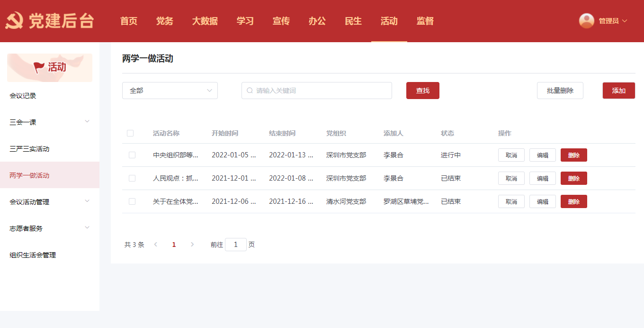The width and height of the screenshot is (644, 328).
Task: Check the row for 人民观点 activity
Action: [132, 178]
